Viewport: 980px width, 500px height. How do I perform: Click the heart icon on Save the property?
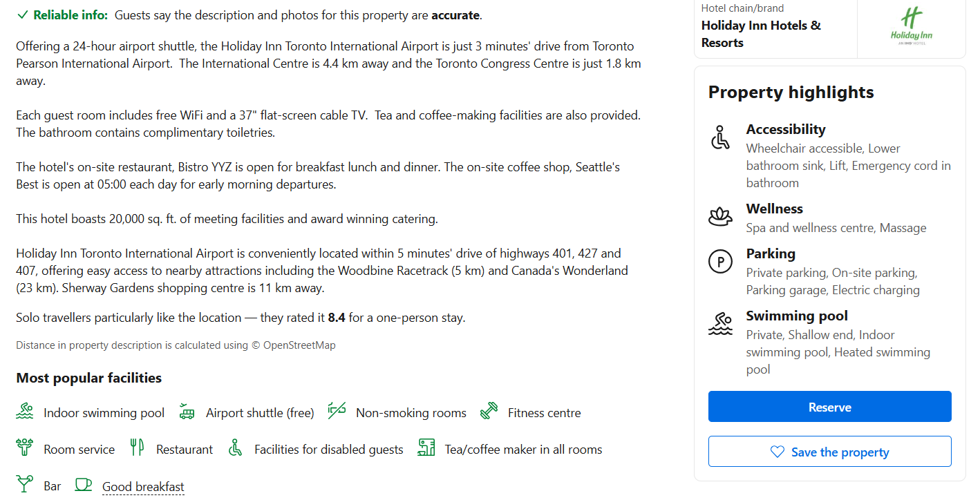click(x=778, y=452)
